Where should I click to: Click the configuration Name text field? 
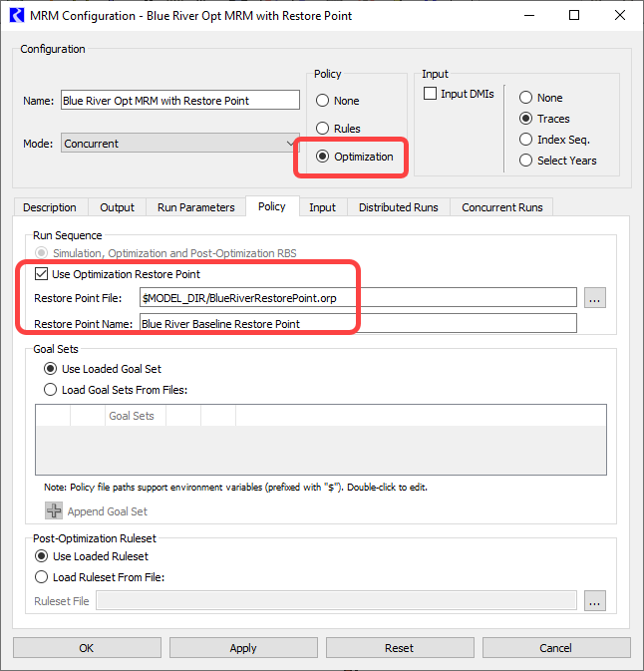point(179,101)
